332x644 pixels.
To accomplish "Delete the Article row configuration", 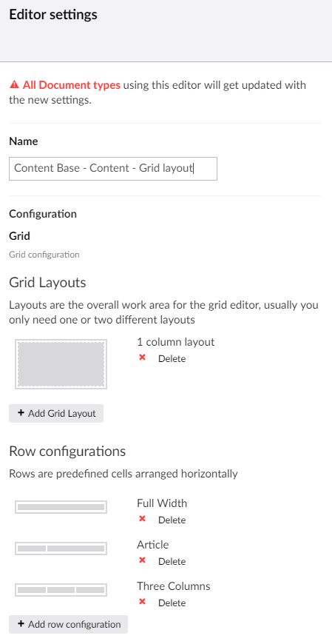I will [x=172, y=561].
